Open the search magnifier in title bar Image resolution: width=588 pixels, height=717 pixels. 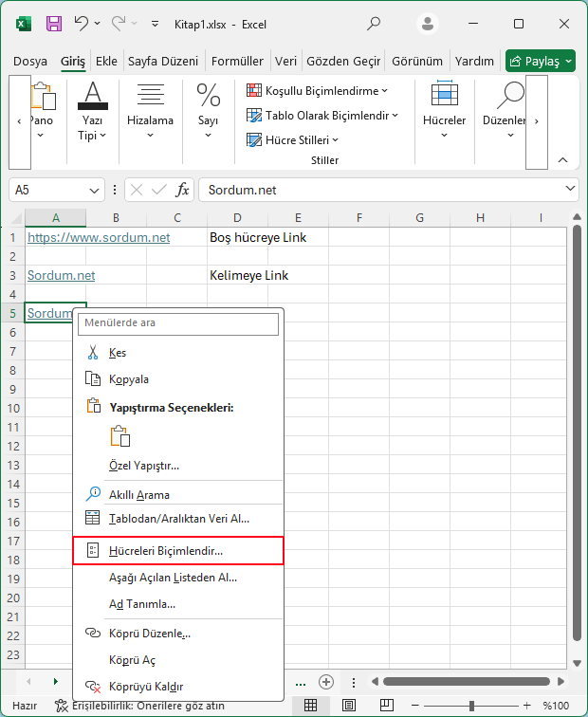(x=374, y=24)
